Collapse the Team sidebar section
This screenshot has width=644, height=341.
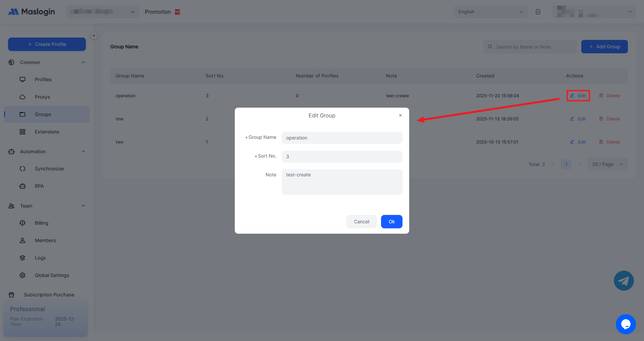(x=84, y=206)
